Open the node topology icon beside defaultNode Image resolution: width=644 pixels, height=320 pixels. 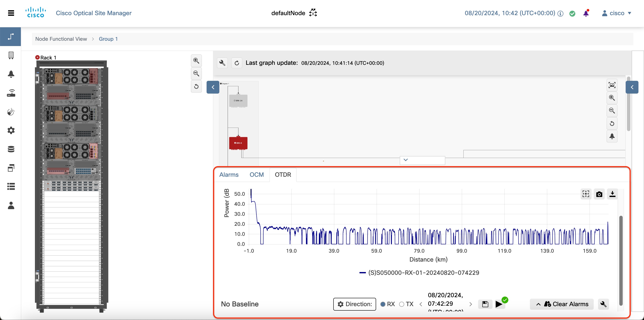313,13
